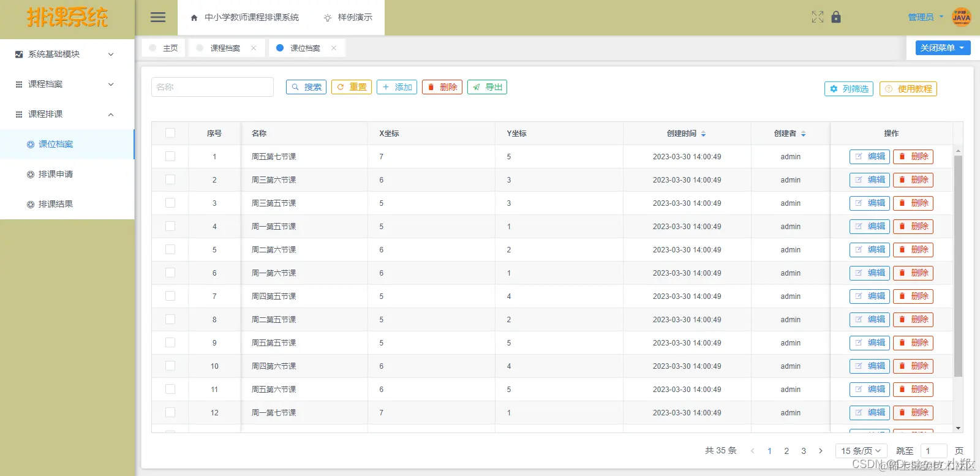Open the JAVA user avatar

pyautogui.click(x=961, y=17)
